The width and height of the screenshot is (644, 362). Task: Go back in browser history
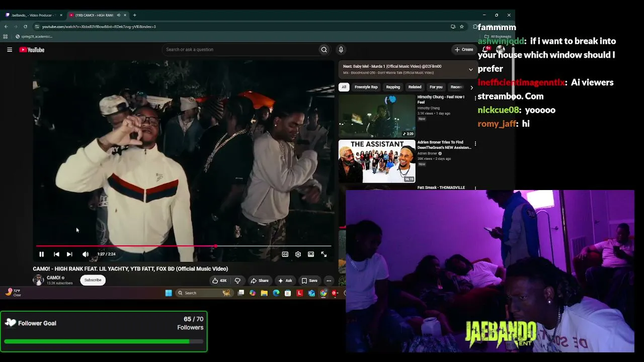pyautogui.click(x=6, y=27)
